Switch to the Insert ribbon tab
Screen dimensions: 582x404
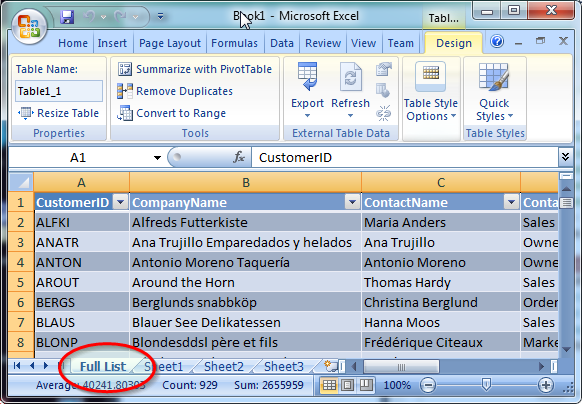click(x=112, y=43)
